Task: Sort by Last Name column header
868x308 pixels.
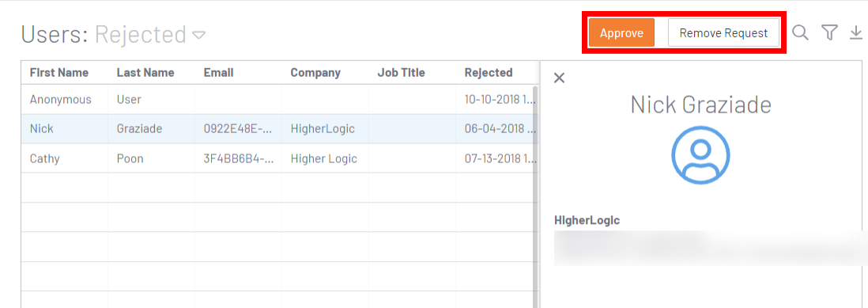Action: (x=145, y=73)
